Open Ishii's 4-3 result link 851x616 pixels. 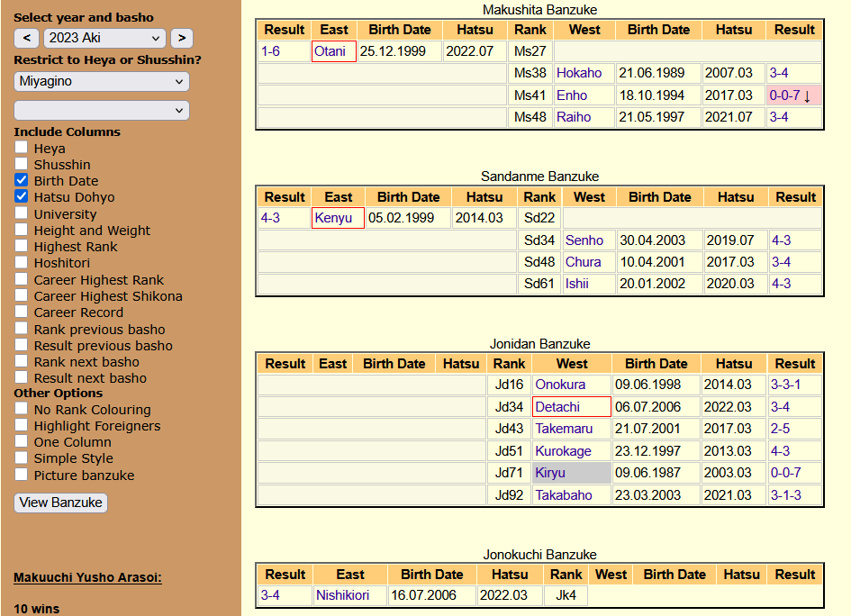click(781, 284)
